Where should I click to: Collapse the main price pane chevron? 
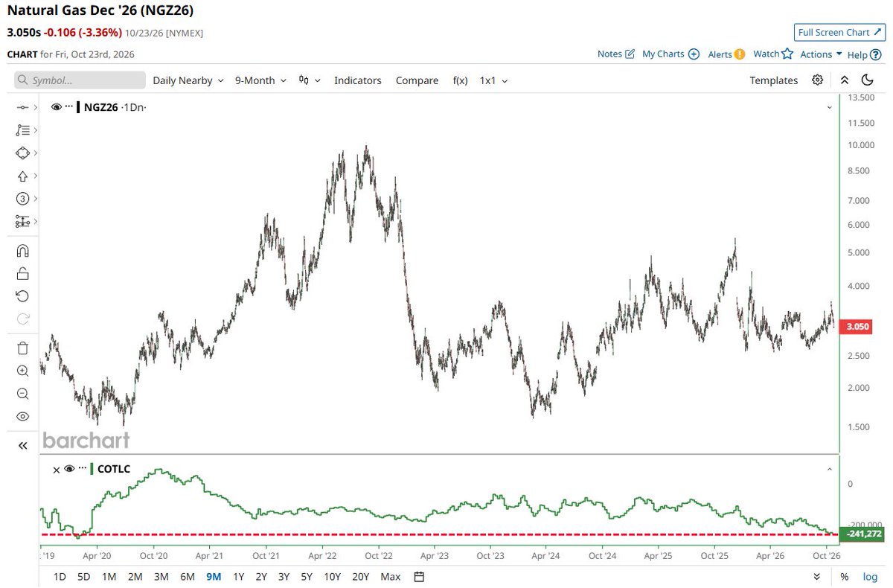(x=830, y=108)
